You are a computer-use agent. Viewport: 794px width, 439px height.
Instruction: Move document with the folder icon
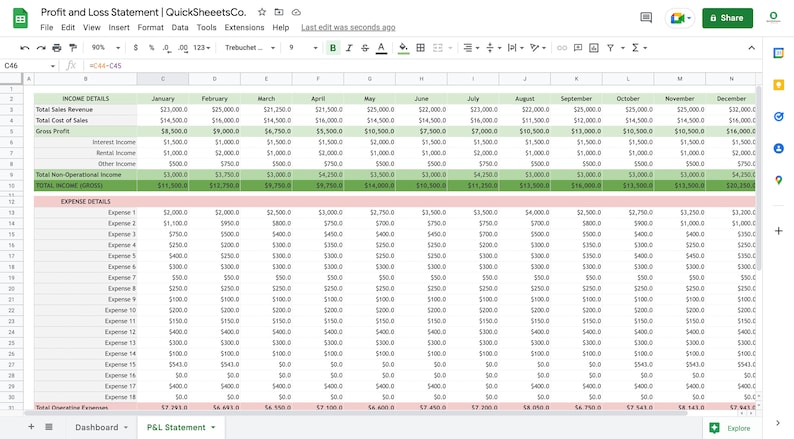(279, 12)
